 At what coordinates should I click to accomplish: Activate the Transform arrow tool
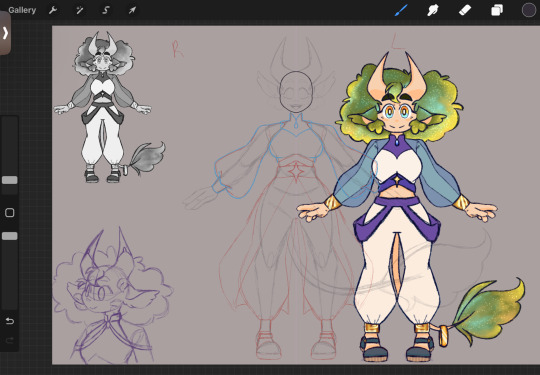click(132, 10)
